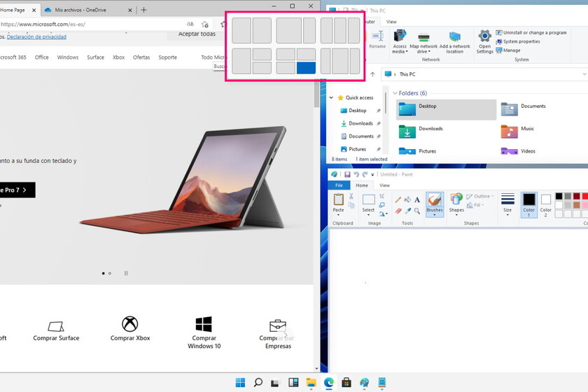This screenshot has width=588, height=392.
Task: Select the Eraser tool in Paint
Action: coord(398,211)
